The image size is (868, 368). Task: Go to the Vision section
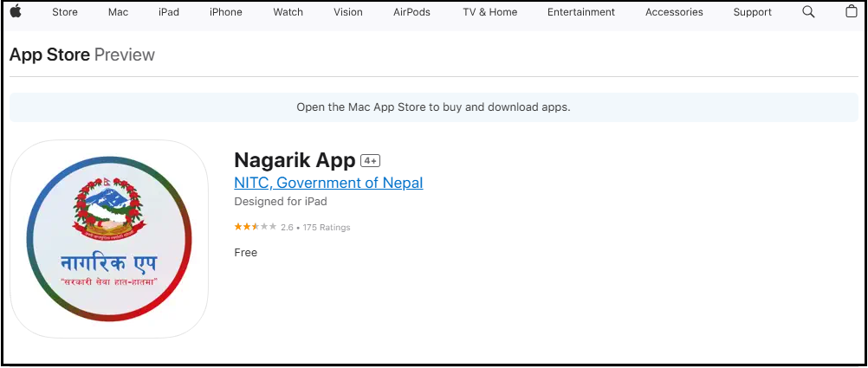click(x=348, y=12)
